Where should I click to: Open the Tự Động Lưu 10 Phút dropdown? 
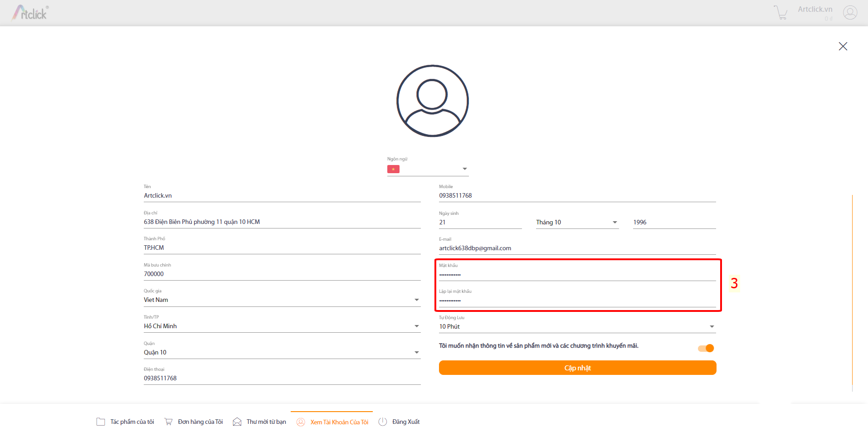(x=577, y=327)
